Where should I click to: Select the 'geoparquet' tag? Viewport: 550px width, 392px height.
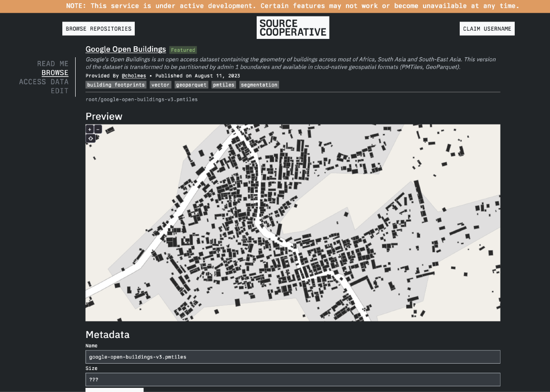pyautogui.click(x=191, y=84)
